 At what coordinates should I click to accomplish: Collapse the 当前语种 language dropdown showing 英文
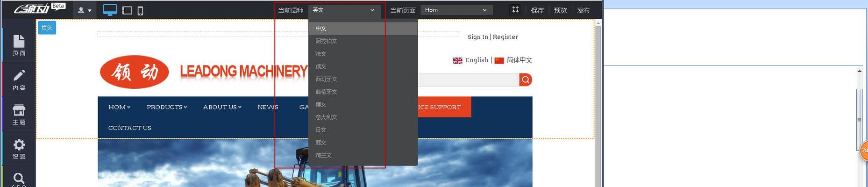(x=344, y=10)
